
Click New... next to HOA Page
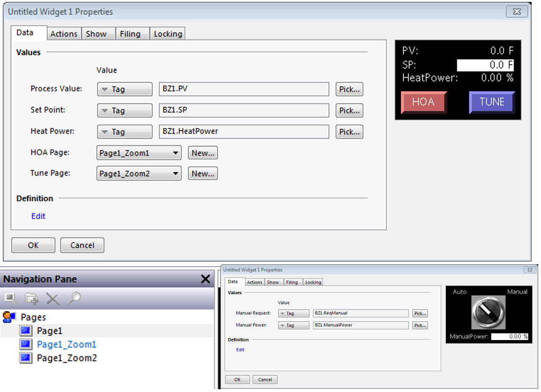[x=203, y=153]
